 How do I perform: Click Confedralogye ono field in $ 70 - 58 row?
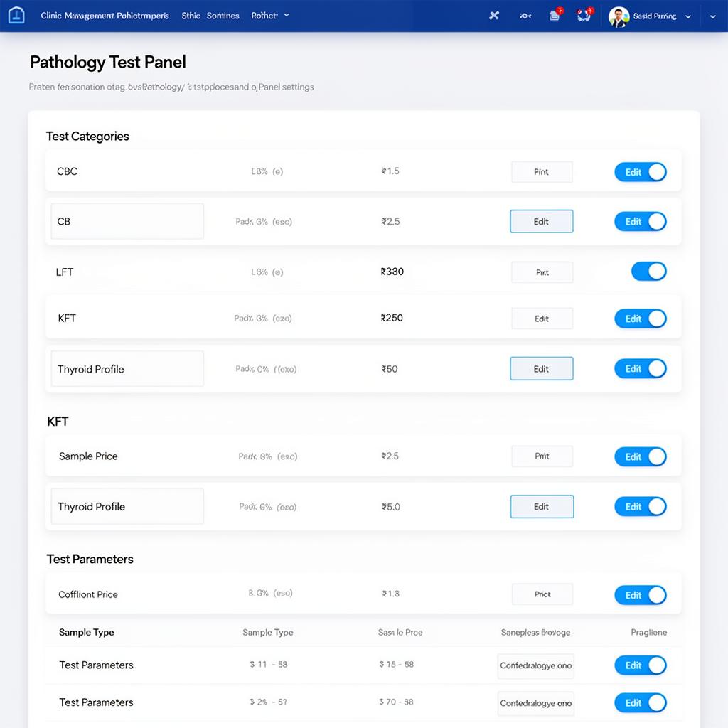pyautogui.click(x=536, y=703)
